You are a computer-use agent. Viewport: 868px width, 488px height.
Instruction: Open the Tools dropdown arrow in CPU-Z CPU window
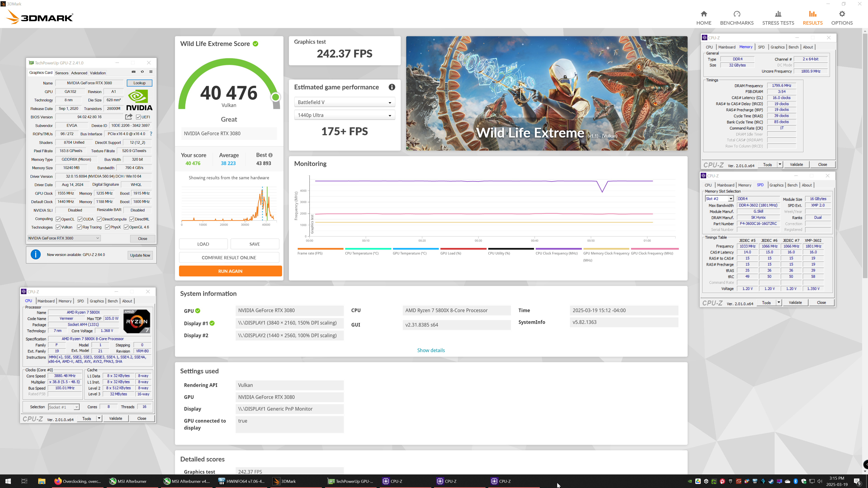(x=99, y=418)
